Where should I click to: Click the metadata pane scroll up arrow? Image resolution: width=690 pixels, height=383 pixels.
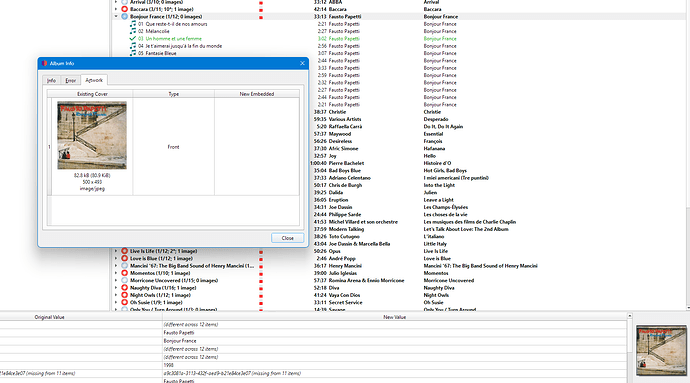click(630, 316)
